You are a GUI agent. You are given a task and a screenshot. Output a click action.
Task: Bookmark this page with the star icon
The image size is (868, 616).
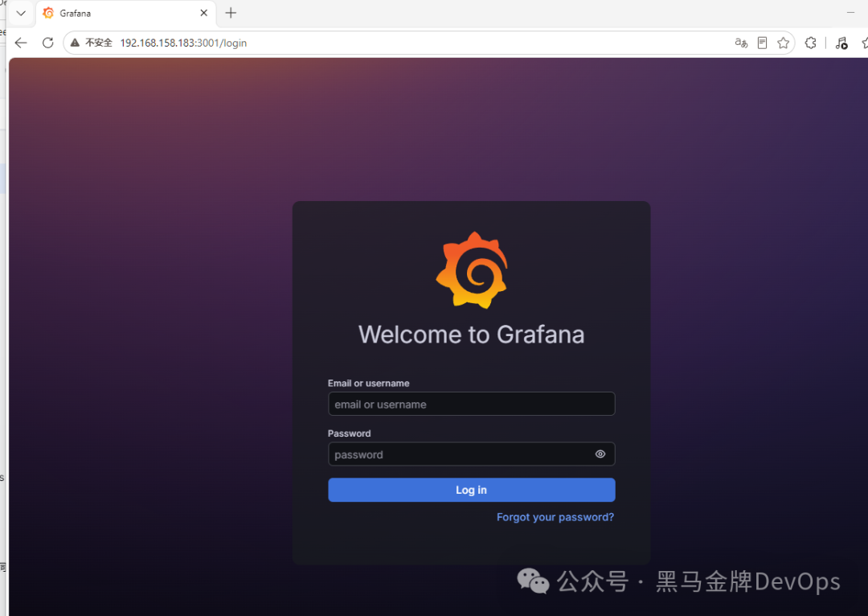784,43
